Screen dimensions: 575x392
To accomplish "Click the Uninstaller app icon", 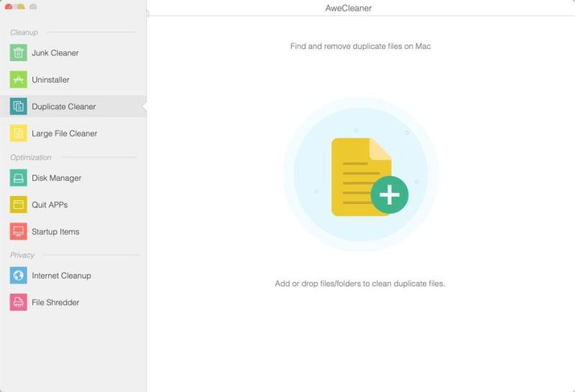I will 19,80.
